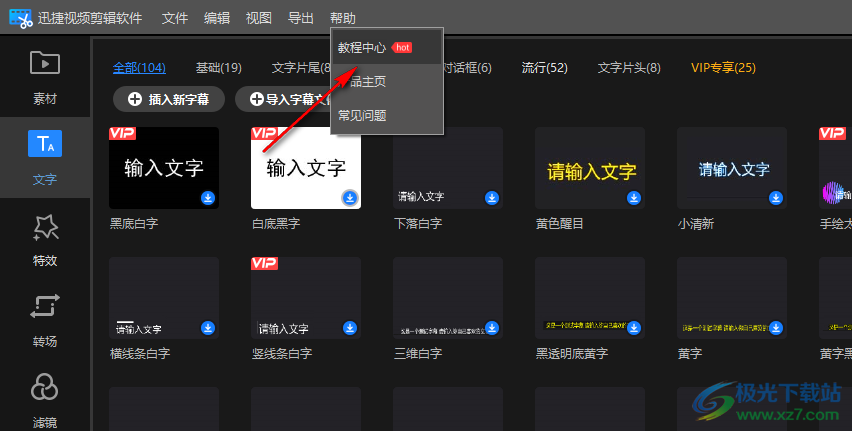Viewport: 852px width, 431px height.
Task: Click download icon on 小清新 template
Action: [x=776, y=198]
